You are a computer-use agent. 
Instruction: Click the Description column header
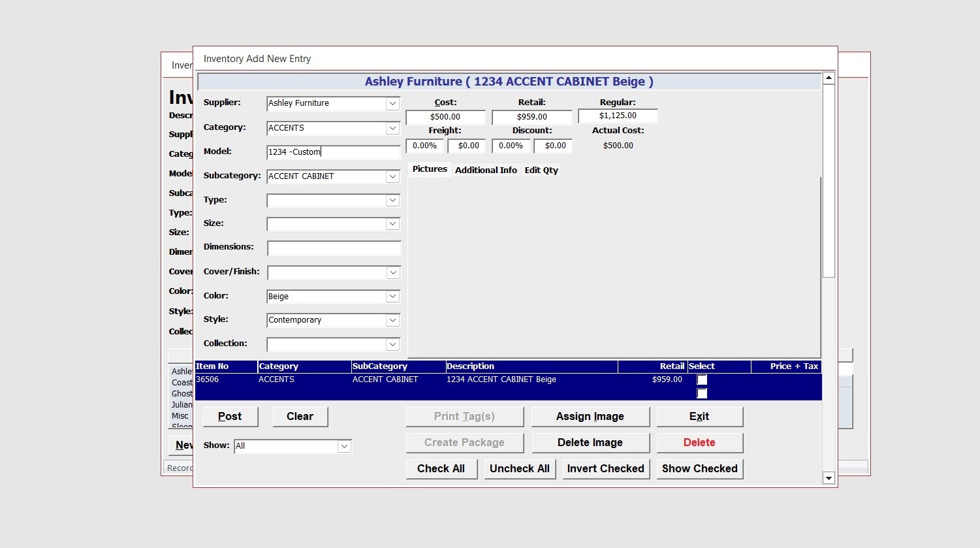click(x=531, y=366)
